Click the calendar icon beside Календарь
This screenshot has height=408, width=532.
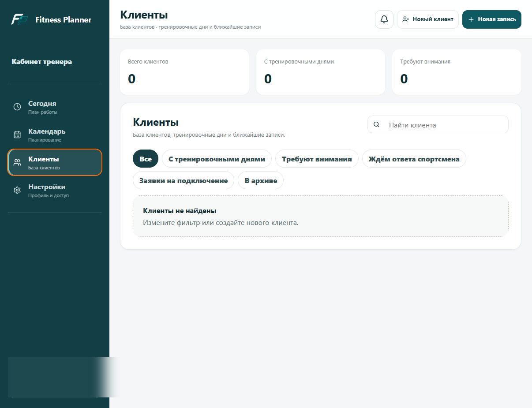click(x=17, y=135)
